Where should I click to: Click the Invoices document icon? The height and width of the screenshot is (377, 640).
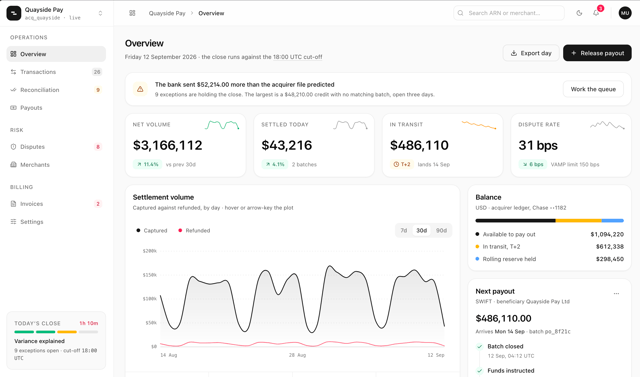pos(13,204)
